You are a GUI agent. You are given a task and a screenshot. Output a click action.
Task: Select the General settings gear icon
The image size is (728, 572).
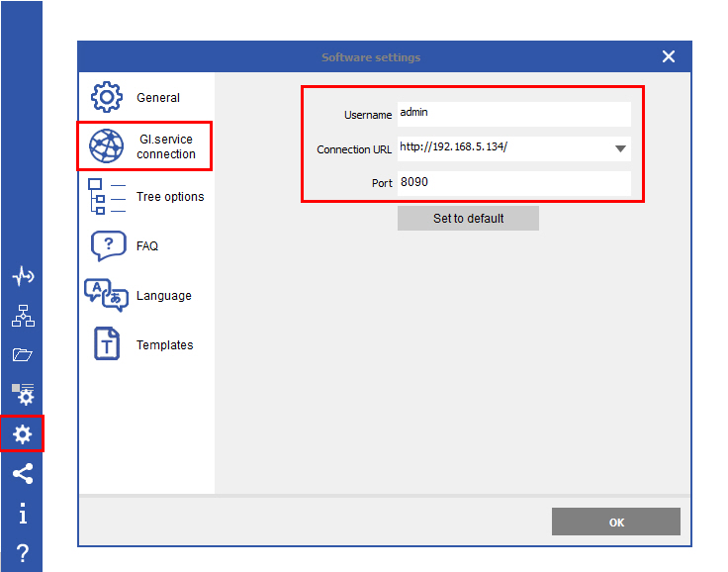coord(107,97)
